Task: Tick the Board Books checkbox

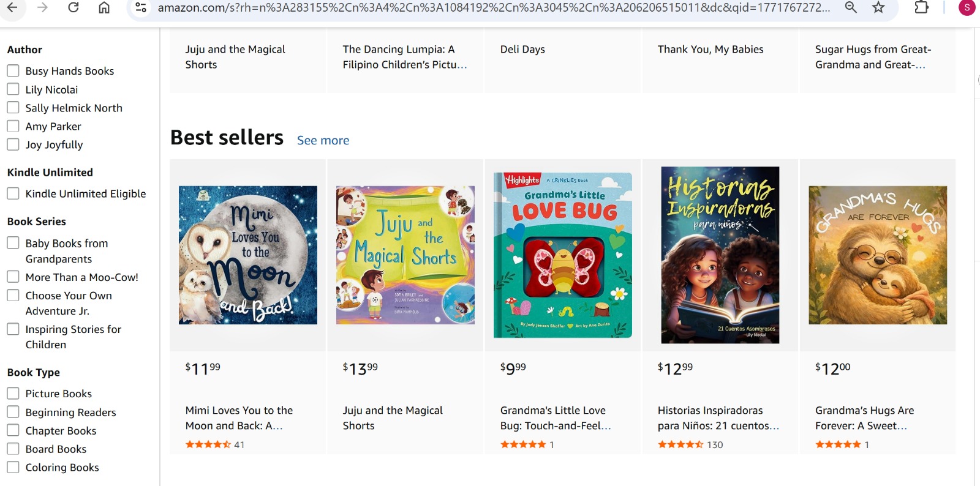Action: (13, 449)
